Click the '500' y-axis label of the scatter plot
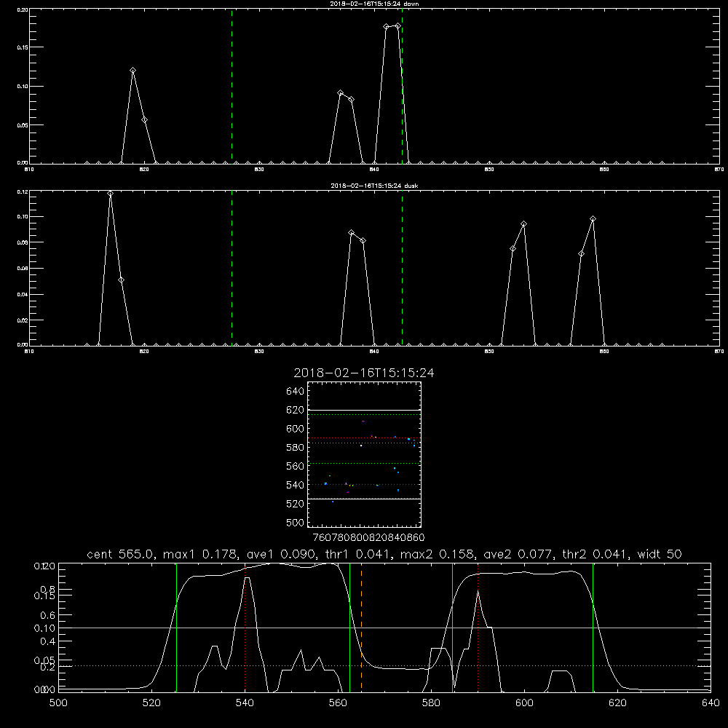 296,522
